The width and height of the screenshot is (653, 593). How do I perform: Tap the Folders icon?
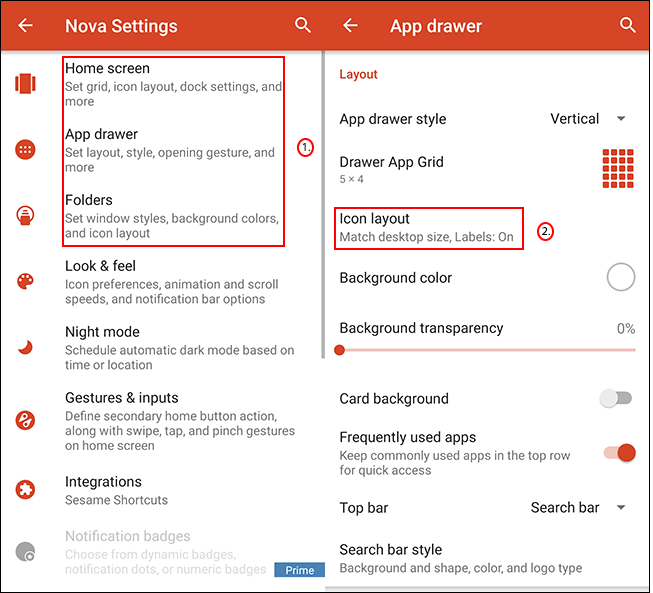click(x=25, y=215)
